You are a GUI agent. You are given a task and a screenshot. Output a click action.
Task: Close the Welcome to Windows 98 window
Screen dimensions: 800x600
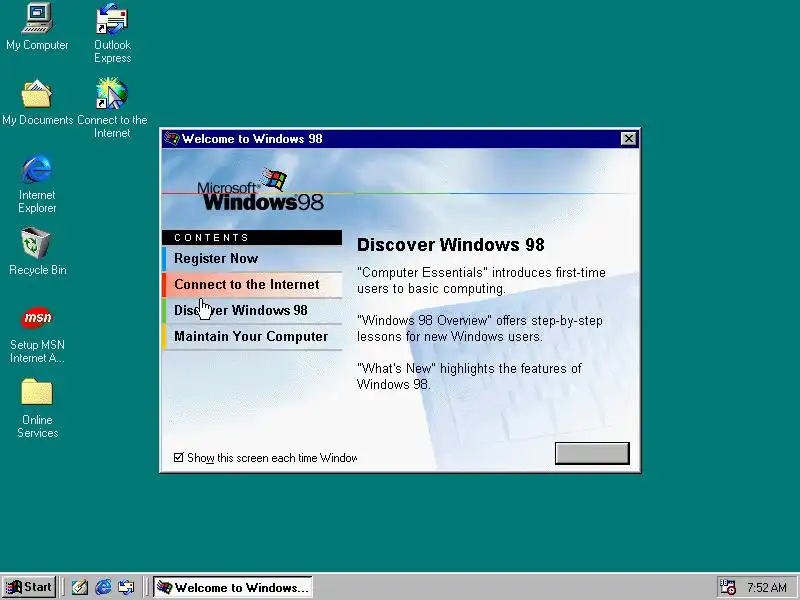pyautogui.click(x=629, y=139)
